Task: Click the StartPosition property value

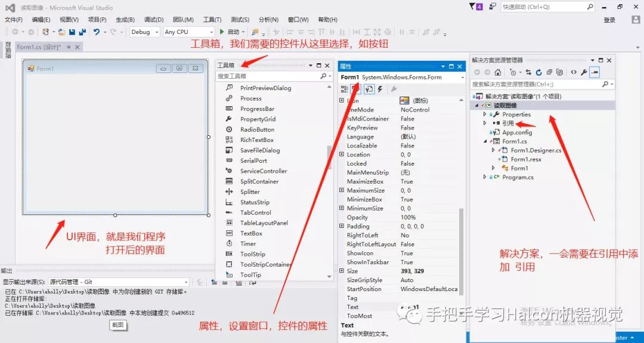Action: tap(429, 289)
